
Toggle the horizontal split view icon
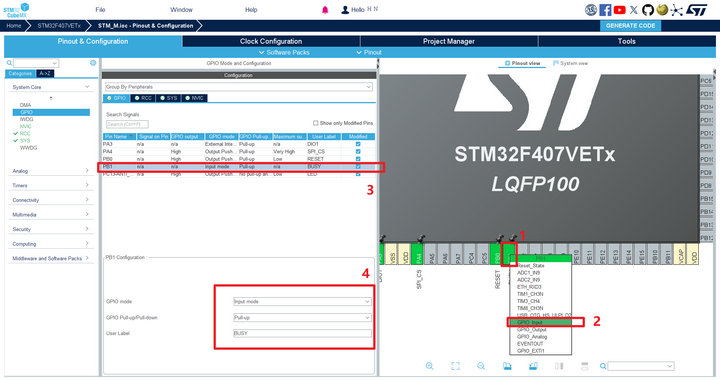[585, 366]
